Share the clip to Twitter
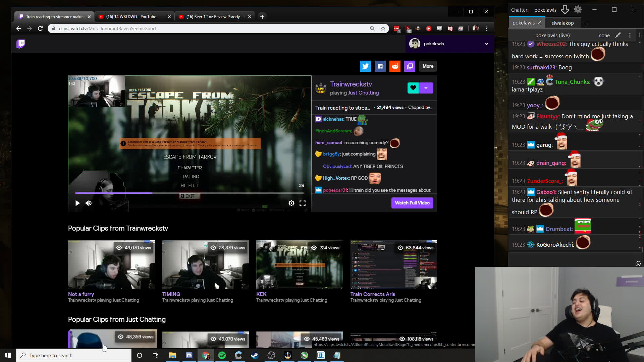Screen dimensions: 644x362 pyautogui.click(x=365, y=66)
